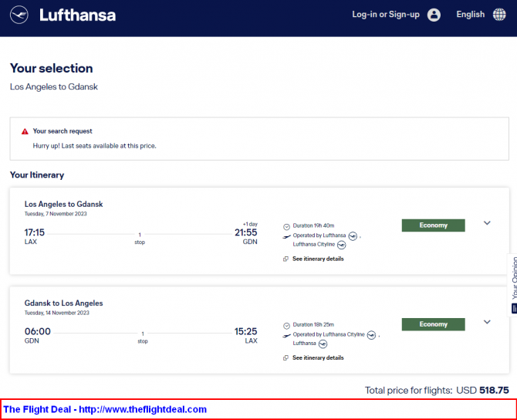Click the 1 stop indicator on outbound flight

[x=140, y=239]
